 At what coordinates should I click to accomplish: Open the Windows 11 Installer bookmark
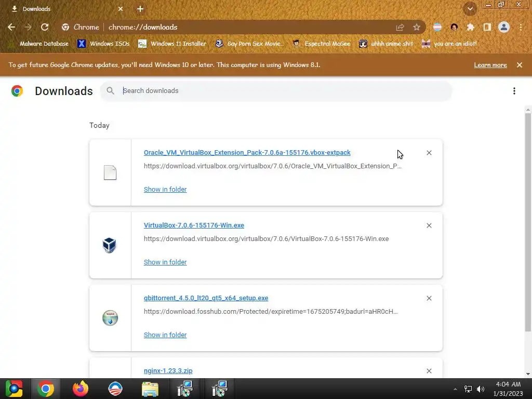click(172, 44)
